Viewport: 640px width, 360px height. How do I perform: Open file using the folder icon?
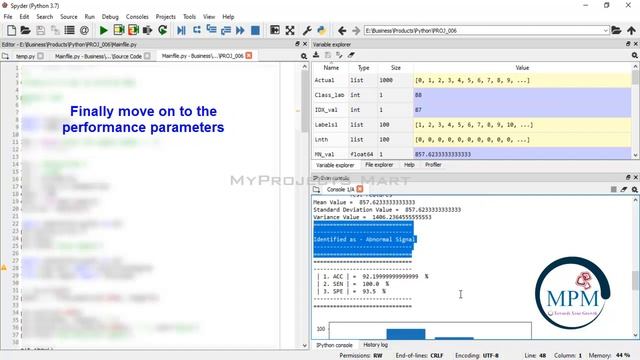(x=25, y=30)
